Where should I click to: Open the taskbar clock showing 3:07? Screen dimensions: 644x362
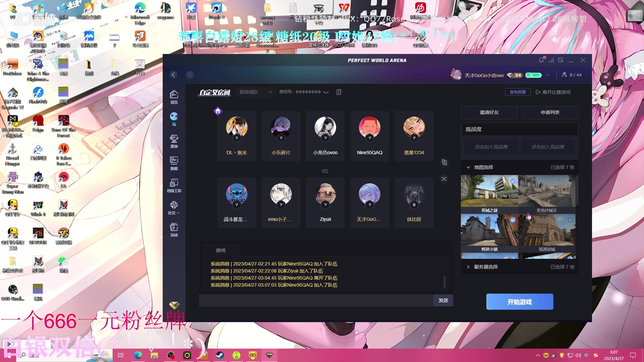pyautogui.click(x=614, y=355)
